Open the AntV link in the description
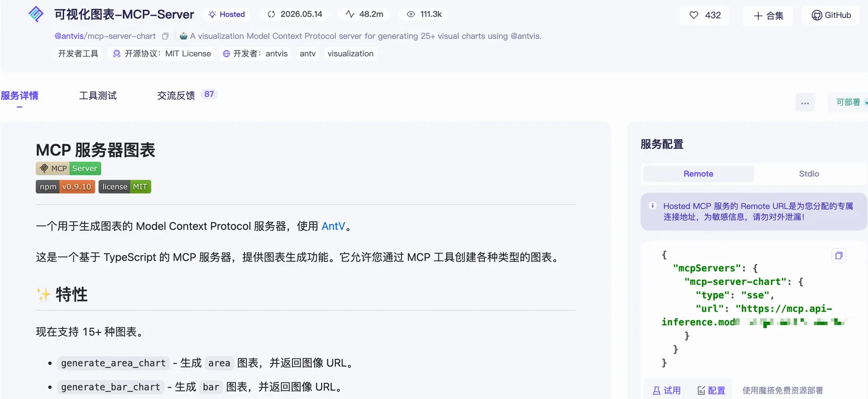Screen dimensions: 868x399 click(333, 226)
